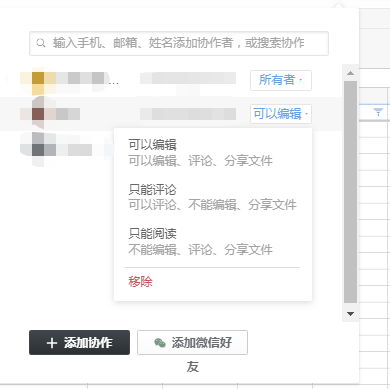Click the search magnifier icon
The height and width of the screenshot is (389, 390).
tap(41, 43)
